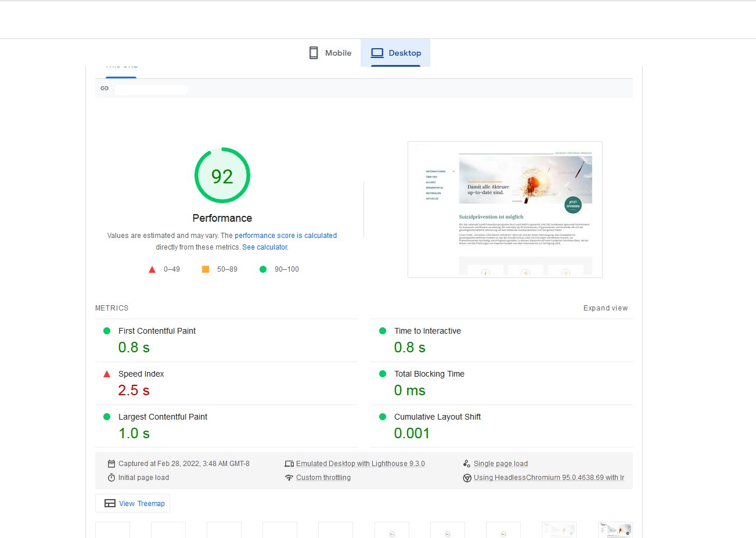Viewport: 756px width, 538px height.
Task: Open the View Treemap button
Action: pyautogui.click(x=133, y=503)
